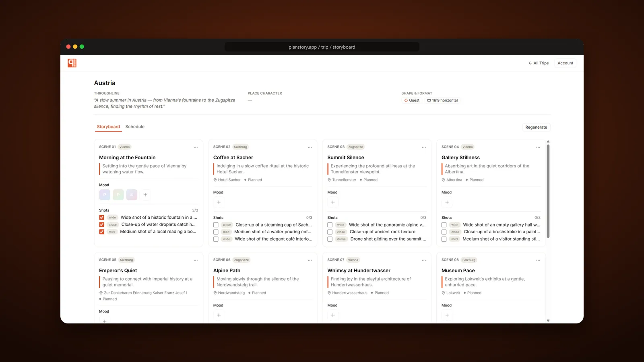This screenshot has width=644, height=362.
Task: Check medium shot of visitor standing still
Action: (x=444, y=239)
